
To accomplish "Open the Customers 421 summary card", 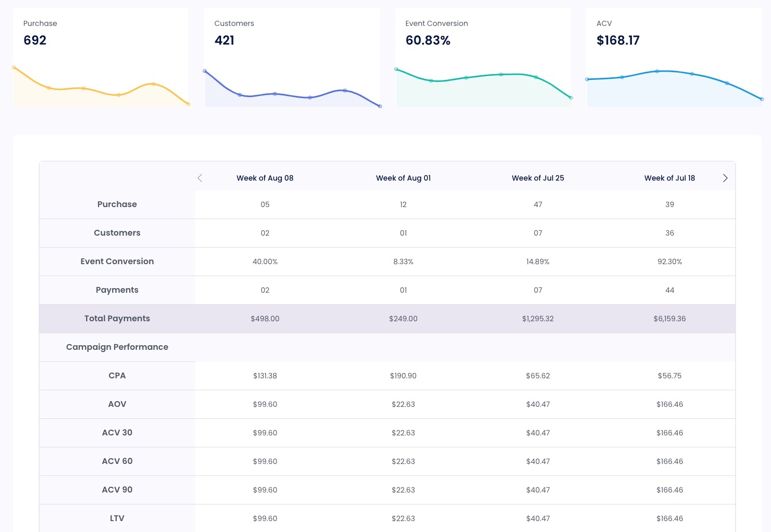I will (292, 58).
